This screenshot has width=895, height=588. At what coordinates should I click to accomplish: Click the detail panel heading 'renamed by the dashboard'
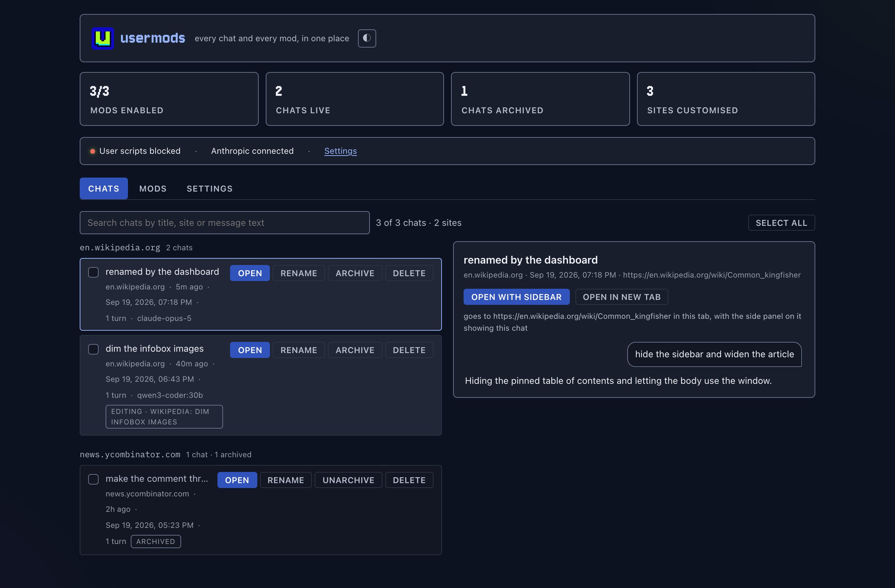(531, 260)
